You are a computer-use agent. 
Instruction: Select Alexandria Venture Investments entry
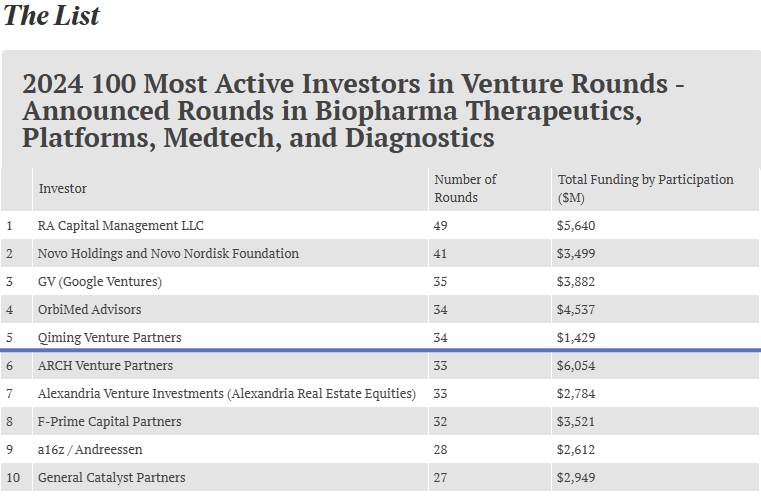tap(226, 393)
